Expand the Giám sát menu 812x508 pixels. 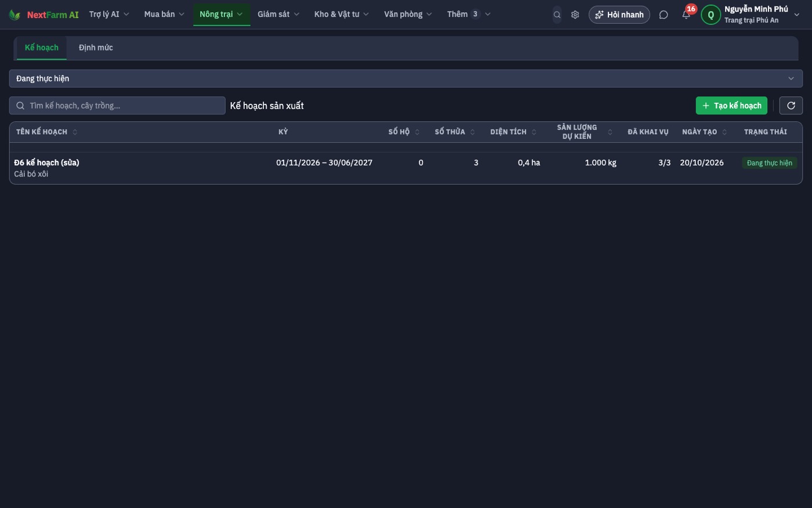click(278, 15)
